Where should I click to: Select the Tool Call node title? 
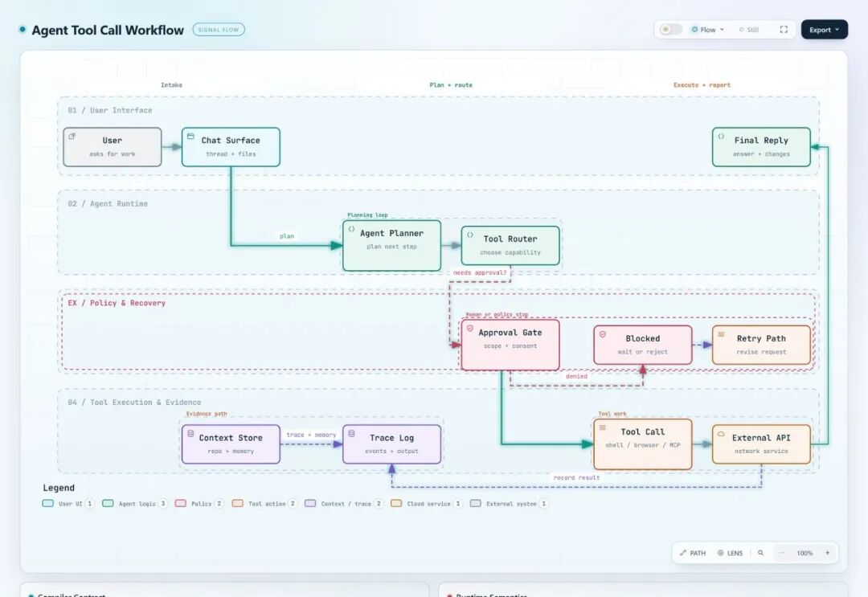click(643, 431)
